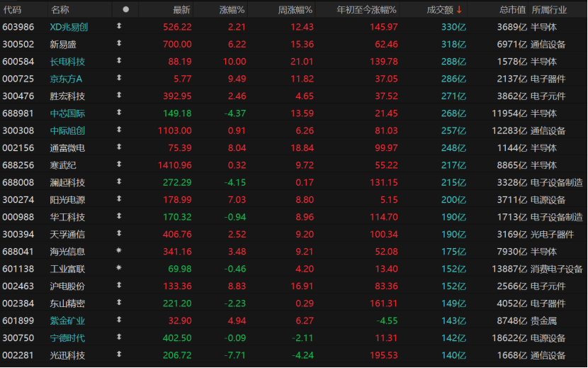This screenshot has width=588, height=368.
Task: Open the 中际旭创 stock link
Action: [67, 130]
